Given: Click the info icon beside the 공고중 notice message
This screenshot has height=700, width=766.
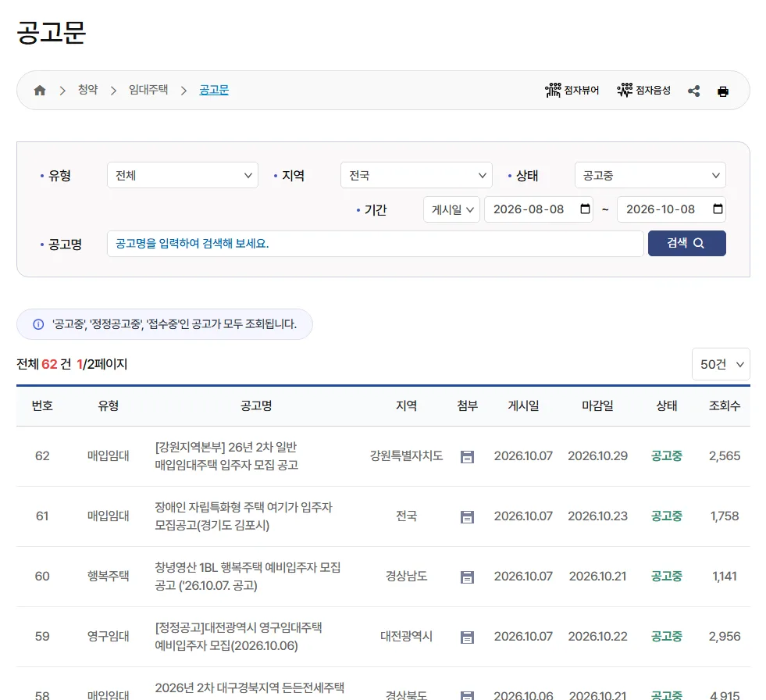Looking at the screenshot, I should [x=38, y=324].
